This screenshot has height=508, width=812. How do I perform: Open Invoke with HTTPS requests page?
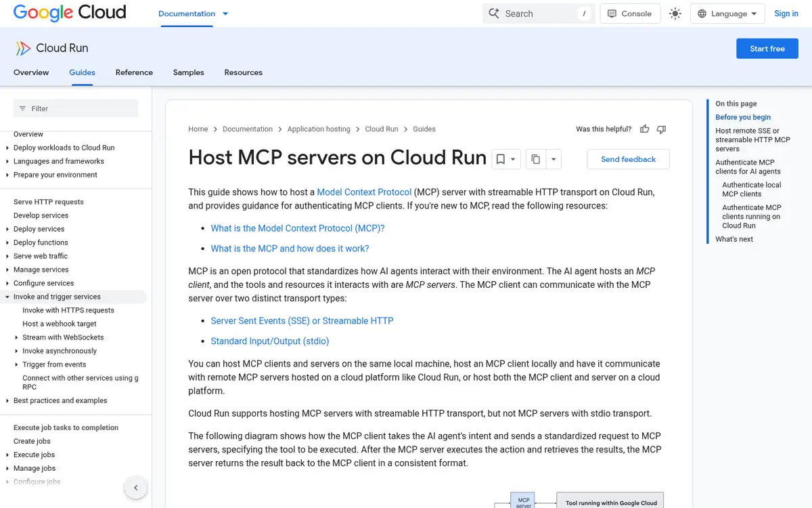[x=68, y=310]
